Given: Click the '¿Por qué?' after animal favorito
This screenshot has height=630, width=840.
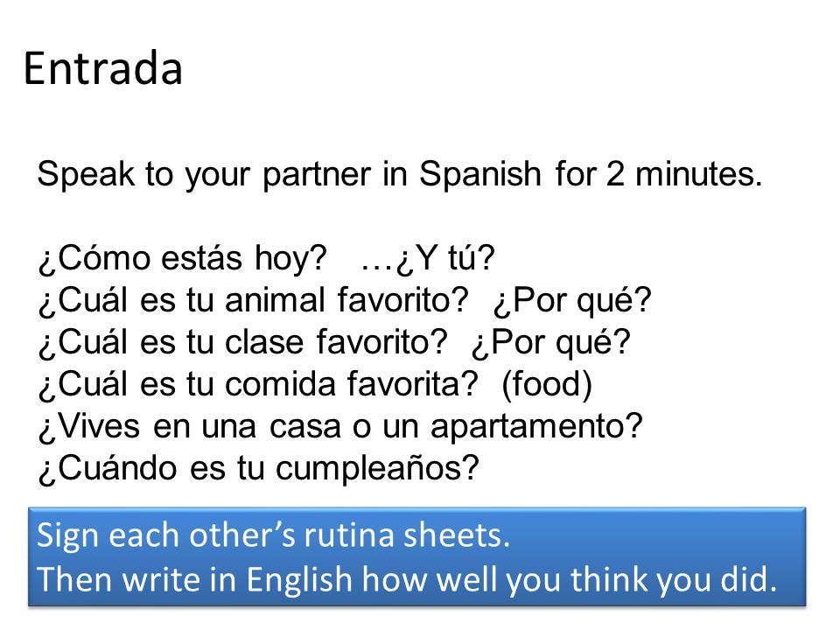Looking at the screenshot, I should (572, 300).
